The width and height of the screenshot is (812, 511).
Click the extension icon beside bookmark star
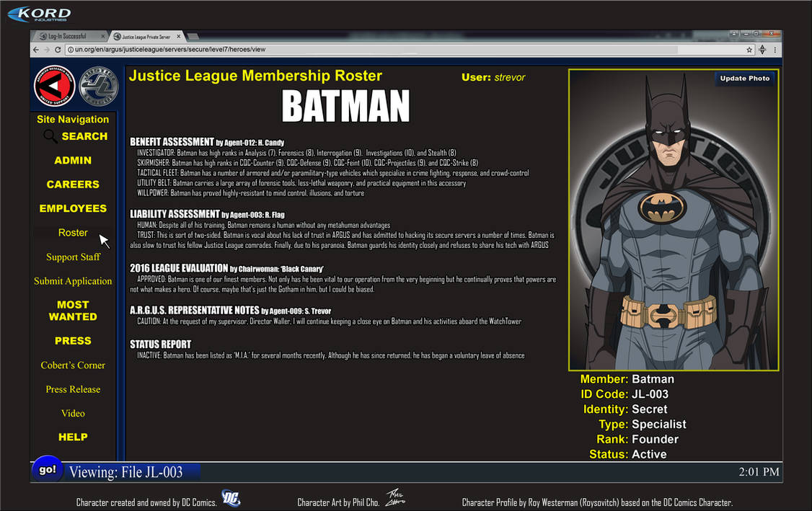pos(762,50)
